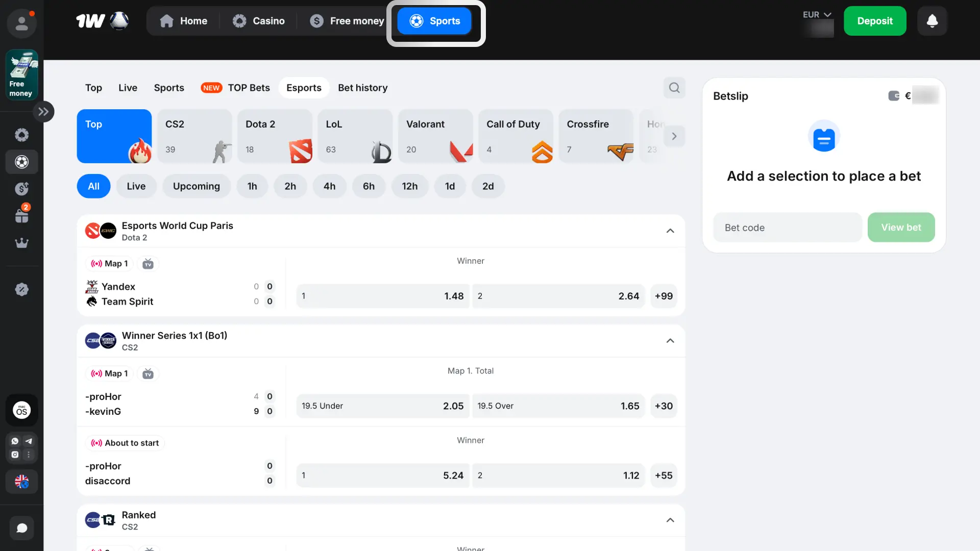The height and width of the screenshot is (551, 980).
Task: Select the Call of Duty game card
Action: point(516,136)
